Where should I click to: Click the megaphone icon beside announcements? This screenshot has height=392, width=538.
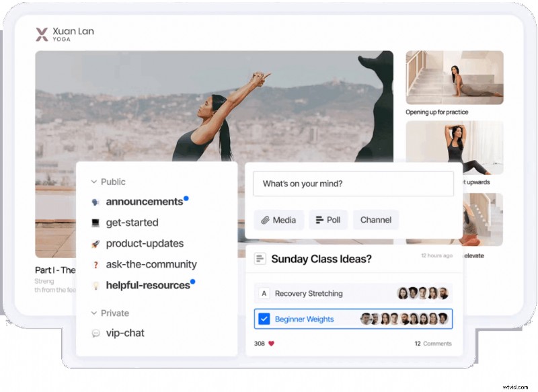point(95,202)
